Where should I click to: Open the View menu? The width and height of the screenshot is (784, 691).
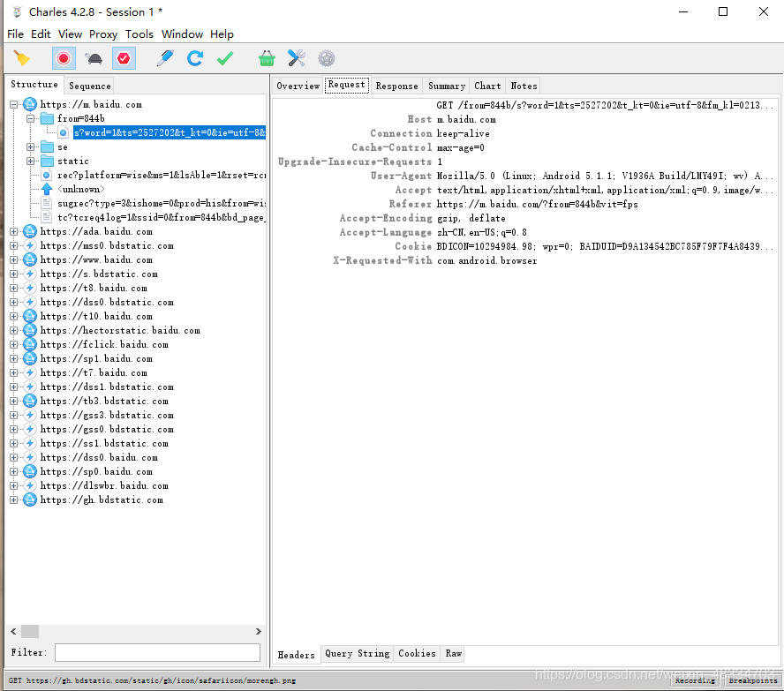[70, 34]
